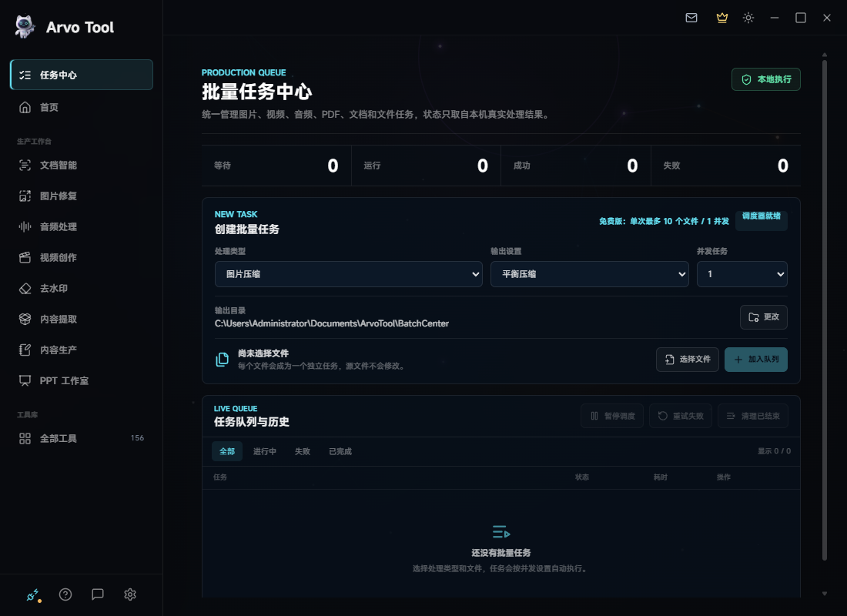Image resolution: width=847 pixels, height=616 pixels.
Task: Open 内容提取 workspace
Action: (x=82, y=319)
